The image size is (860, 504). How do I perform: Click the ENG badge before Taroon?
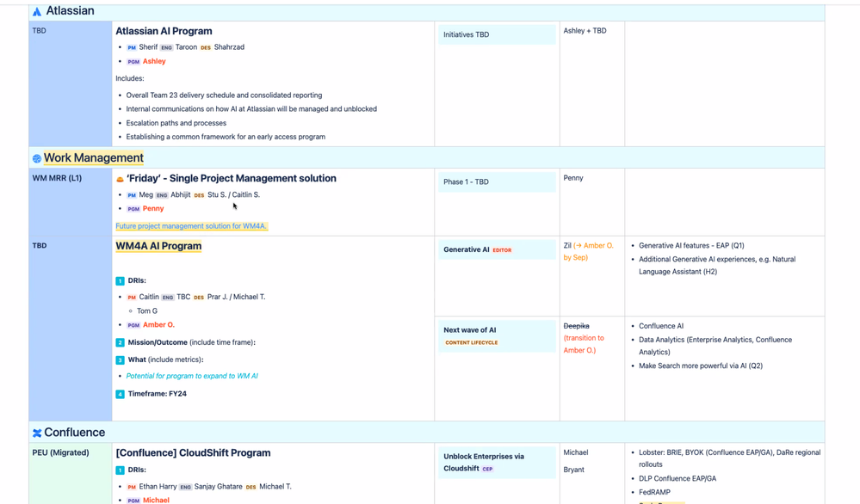(x=166, y=47)
